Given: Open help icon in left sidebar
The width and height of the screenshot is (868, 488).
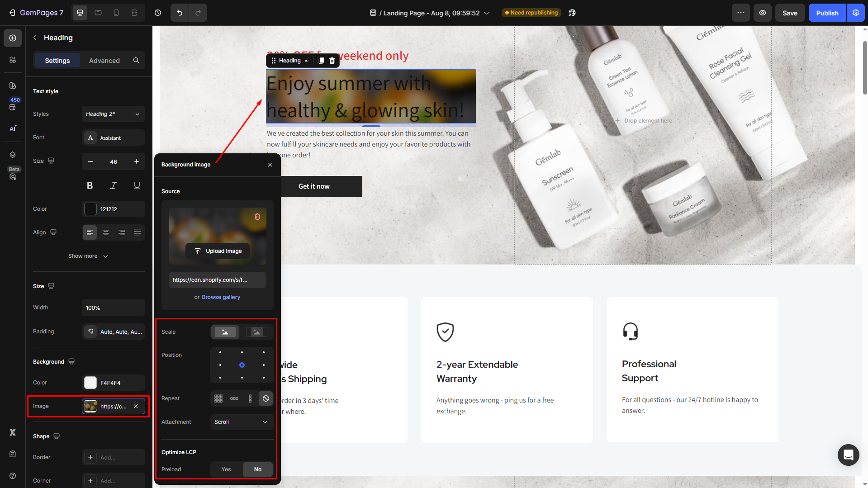Looking at the screenshot, I should coord(13,476).
